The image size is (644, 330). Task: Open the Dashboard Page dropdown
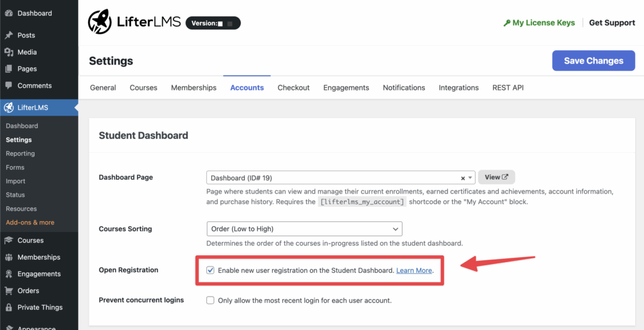pos(332,178)
